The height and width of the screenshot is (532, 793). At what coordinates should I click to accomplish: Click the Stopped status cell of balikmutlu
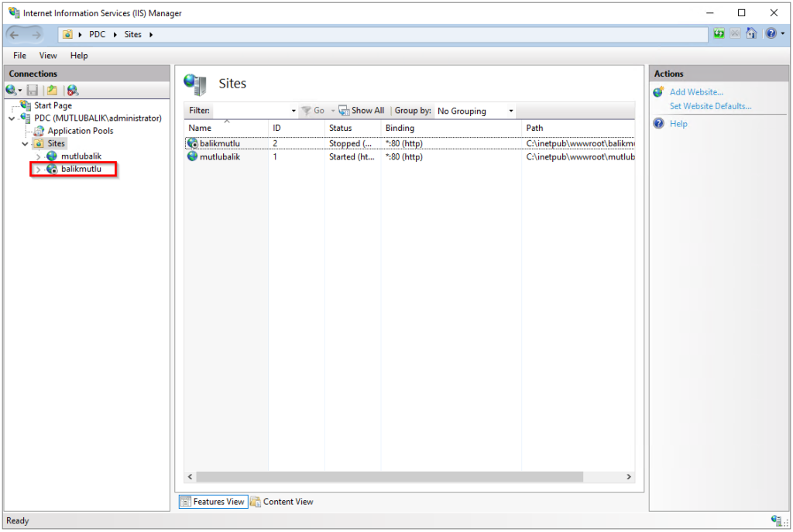click(x=351, y=143)
